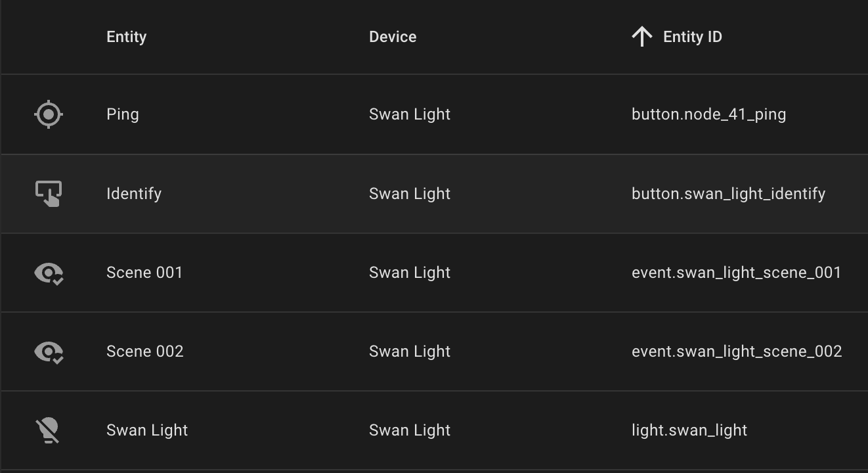Select Scene 002 entity name
This screenshot has width=868, height=473.
(145, 351)
